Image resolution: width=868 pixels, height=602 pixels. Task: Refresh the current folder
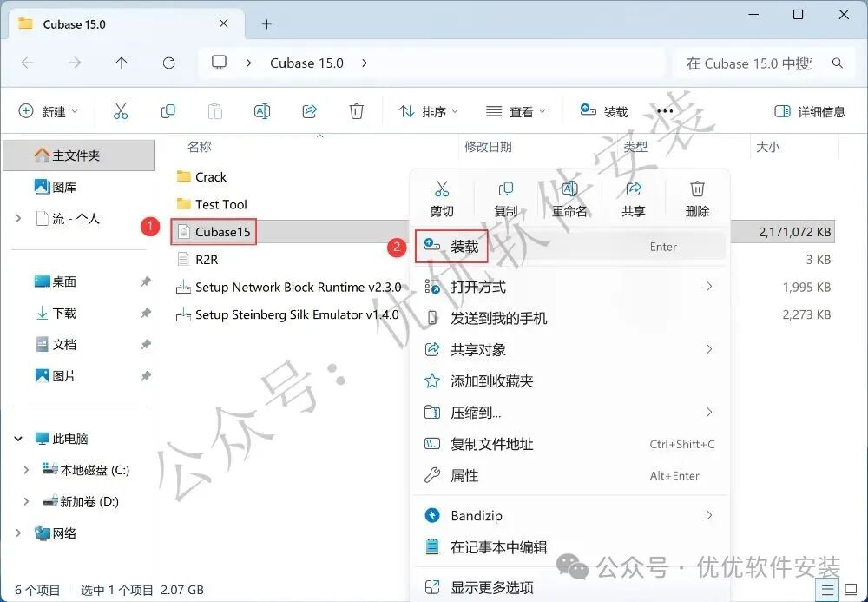point(169,63)
